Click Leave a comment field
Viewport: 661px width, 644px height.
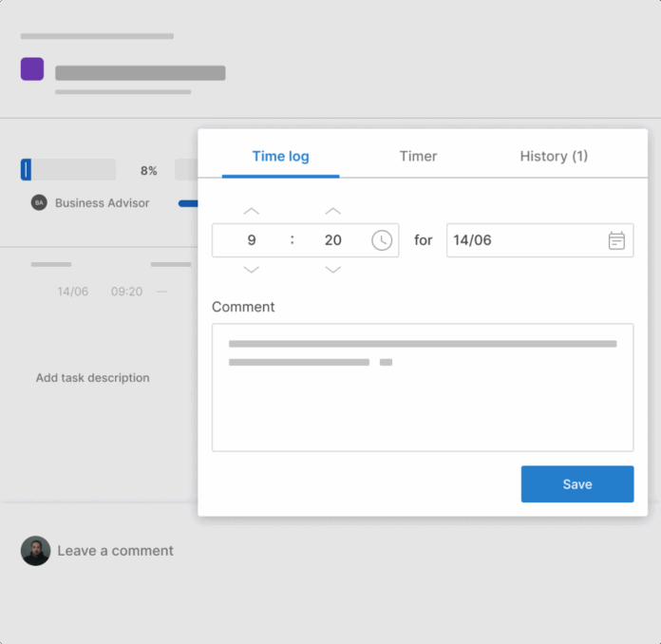pyautogui.click(x=115, y=551)
